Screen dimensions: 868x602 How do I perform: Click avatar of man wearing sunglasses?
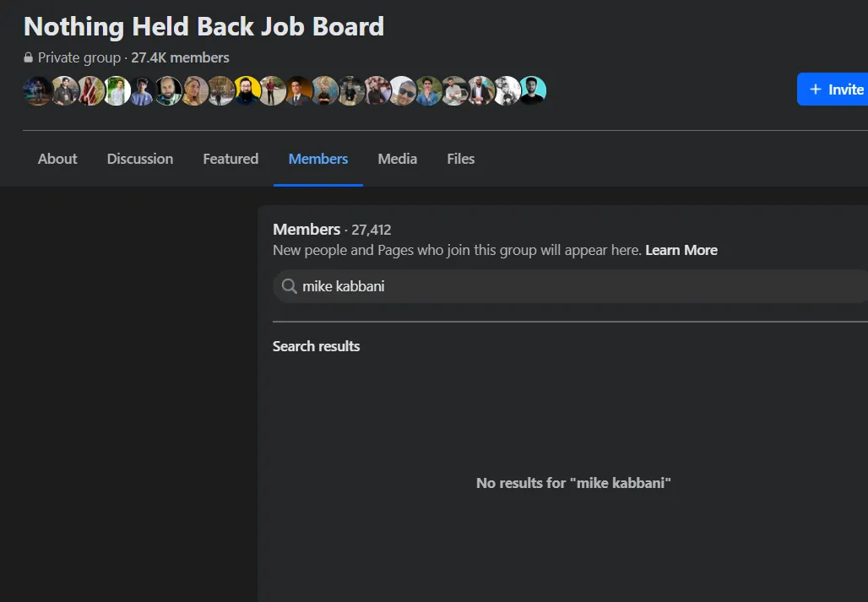pyautogui.click(x=402, y=90)
